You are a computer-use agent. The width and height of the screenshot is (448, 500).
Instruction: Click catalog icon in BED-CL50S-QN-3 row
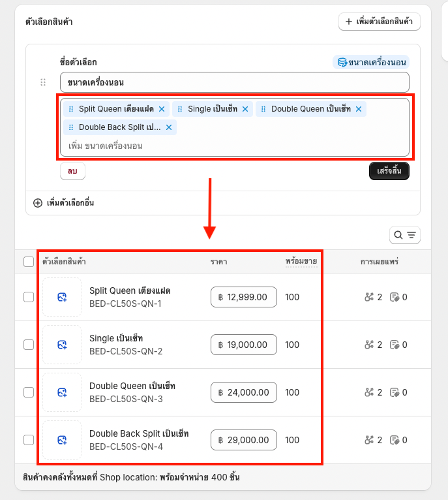click(x=395, y=392)
